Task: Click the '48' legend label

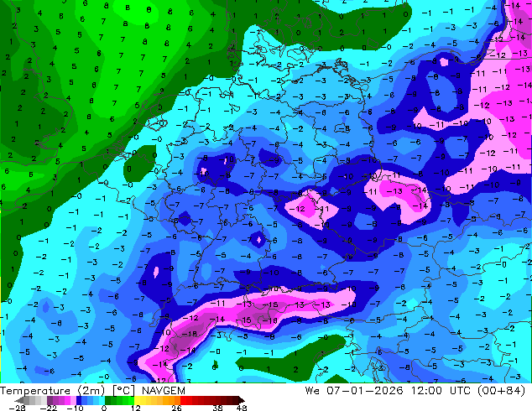Action: (242, 408)
